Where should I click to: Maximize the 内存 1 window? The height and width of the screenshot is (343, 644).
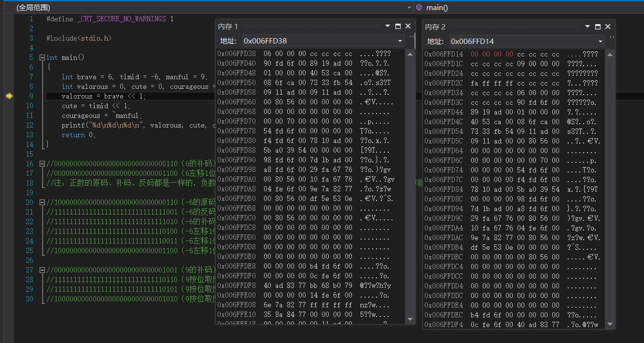pyautogui.click(x=398, y=27)
